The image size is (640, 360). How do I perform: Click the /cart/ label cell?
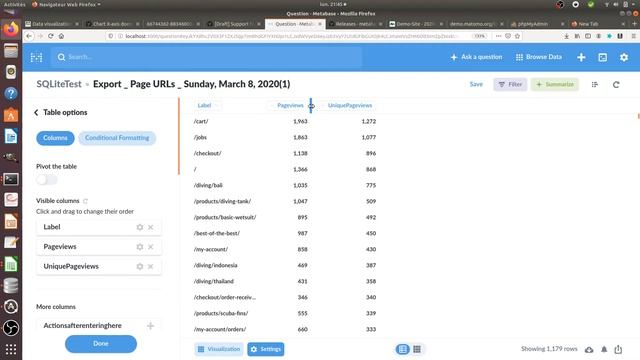coord(201,121)
